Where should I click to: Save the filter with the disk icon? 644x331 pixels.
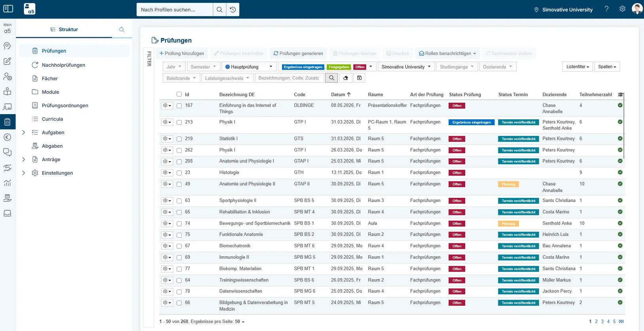point(359,78)
